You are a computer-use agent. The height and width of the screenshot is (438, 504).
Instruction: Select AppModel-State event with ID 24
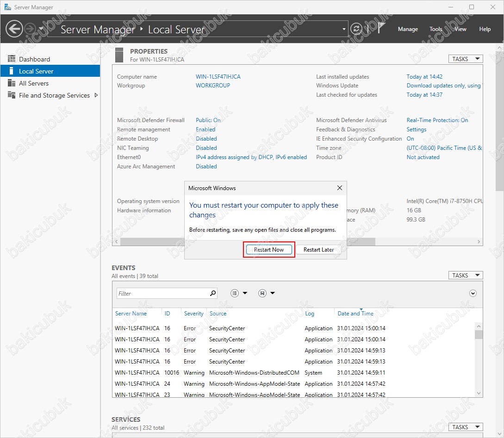[x=294, y=384]
